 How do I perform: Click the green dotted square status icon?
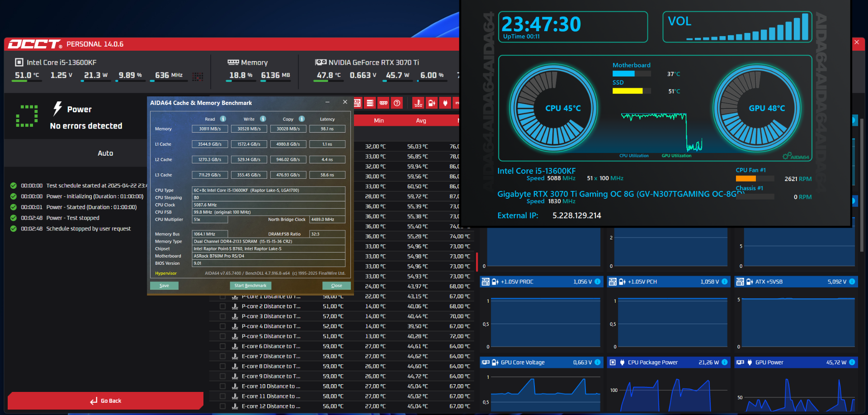point(27,116)
